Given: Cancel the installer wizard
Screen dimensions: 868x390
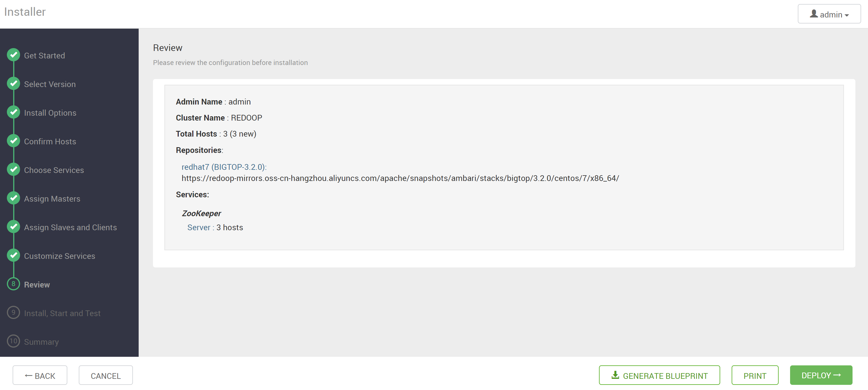Looking at the screenshot, I should point(105,375).
